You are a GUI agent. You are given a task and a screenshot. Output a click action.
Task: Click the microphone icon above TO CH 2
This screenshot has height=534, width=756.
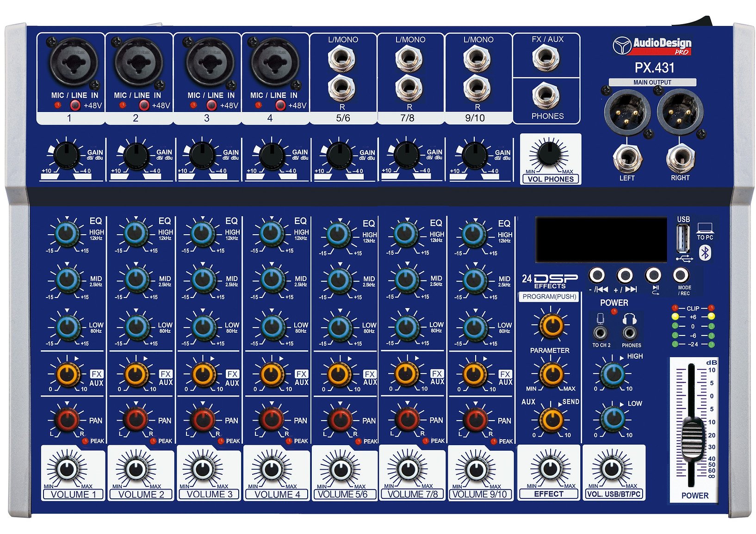coord(601,319)
